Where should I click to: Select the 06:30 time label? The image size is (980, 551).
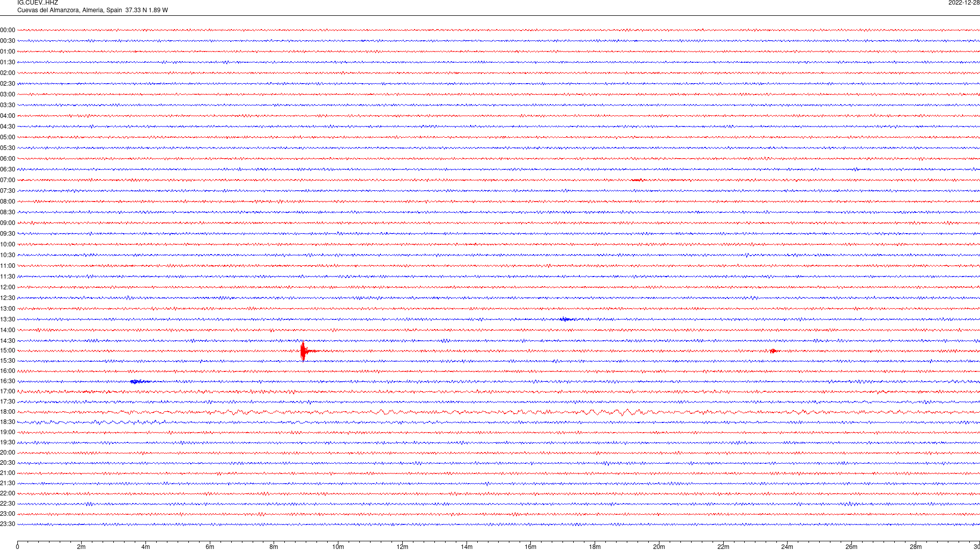[x=8, y=169]
